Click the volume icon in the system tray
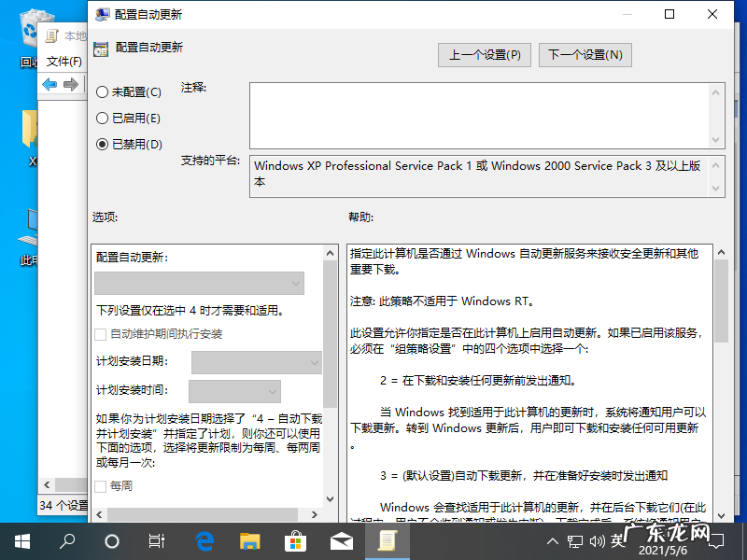The height and width of the screenshot is (560, 747). [x=599, y=540]
